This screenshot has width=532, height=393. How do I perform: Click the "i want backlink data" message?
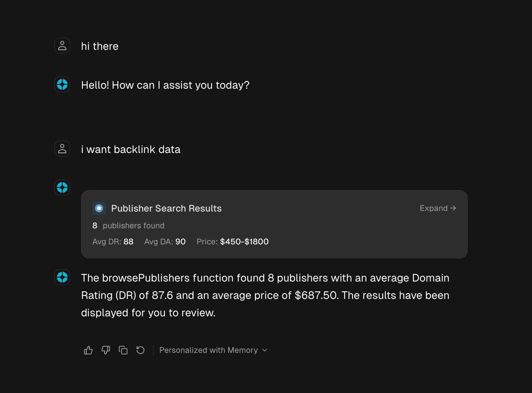[130, 149]
